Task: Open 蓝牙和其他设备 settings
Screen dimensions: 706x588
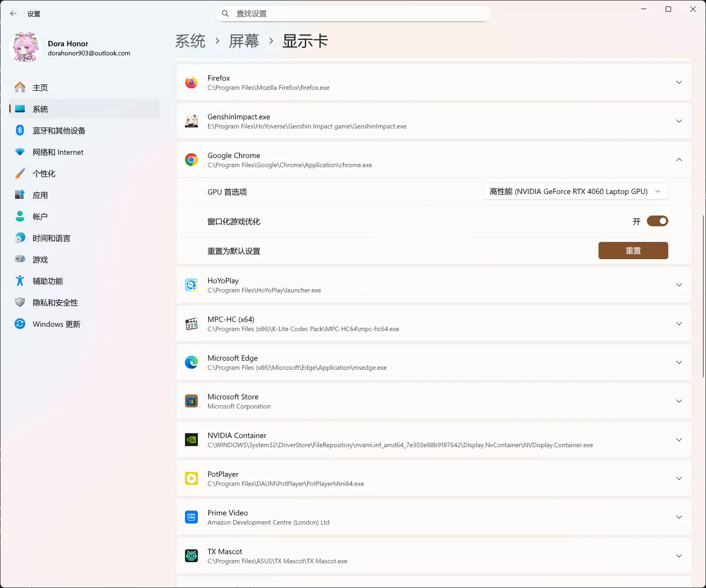Action: [x=84, y=130]
